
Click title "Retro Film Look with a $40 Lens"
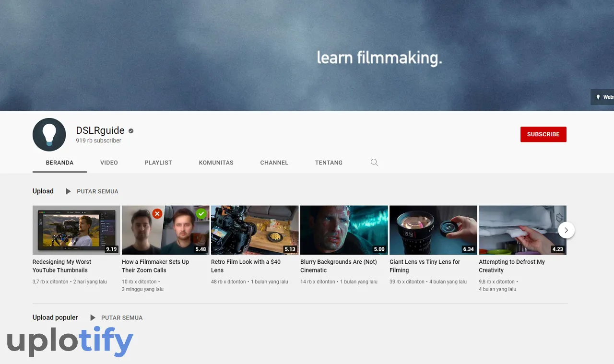coord(246,266)
